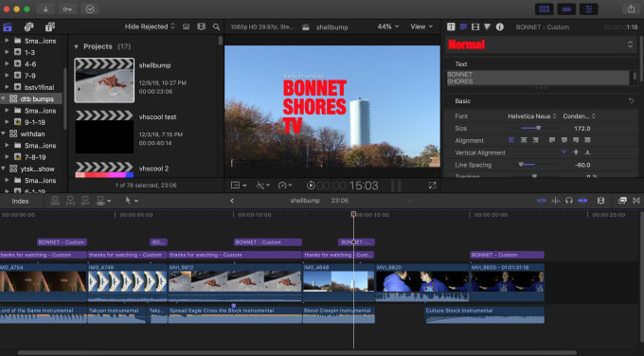644x356 pixels.
Task: Collapse the Projects section triangle
Action: 76,46
